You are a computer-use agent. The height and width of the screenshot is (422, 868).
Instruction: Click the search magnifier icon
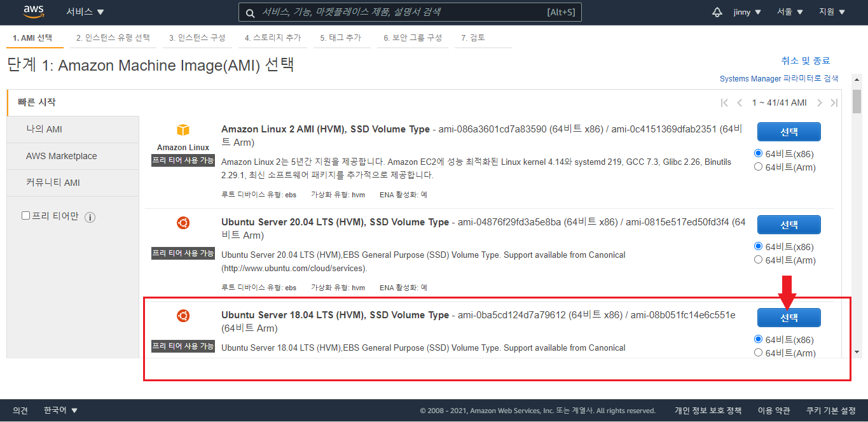[250, 12]
